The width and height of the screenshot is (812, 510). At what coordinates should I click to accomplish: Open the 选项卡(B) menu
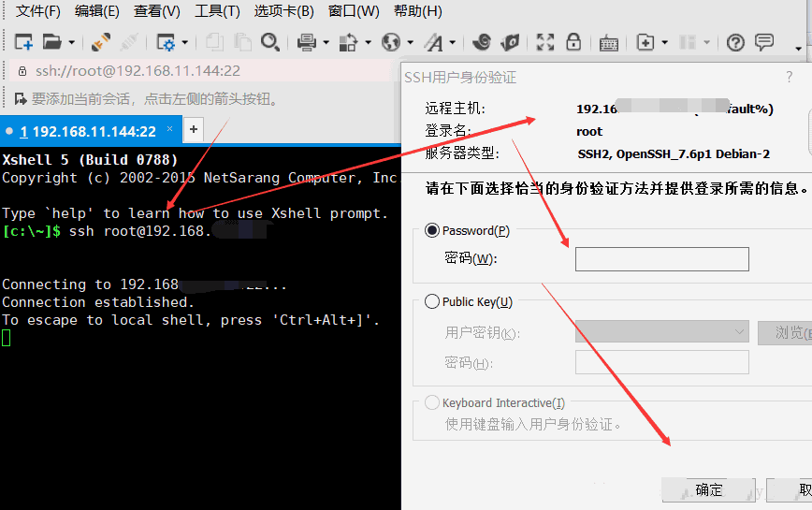pos(283,11)
